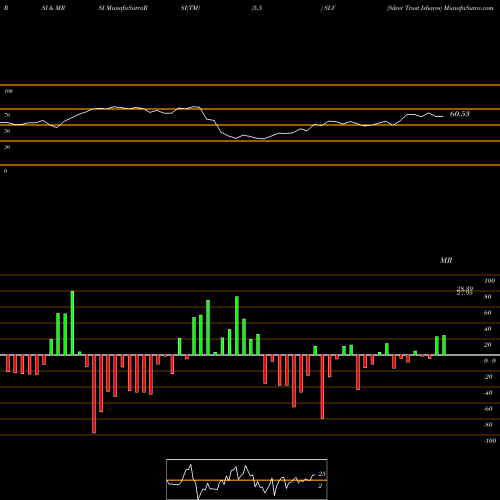Screen dimensions: 500x500
Task: Click the 23 value in mini chart
Action: point(322,474)
